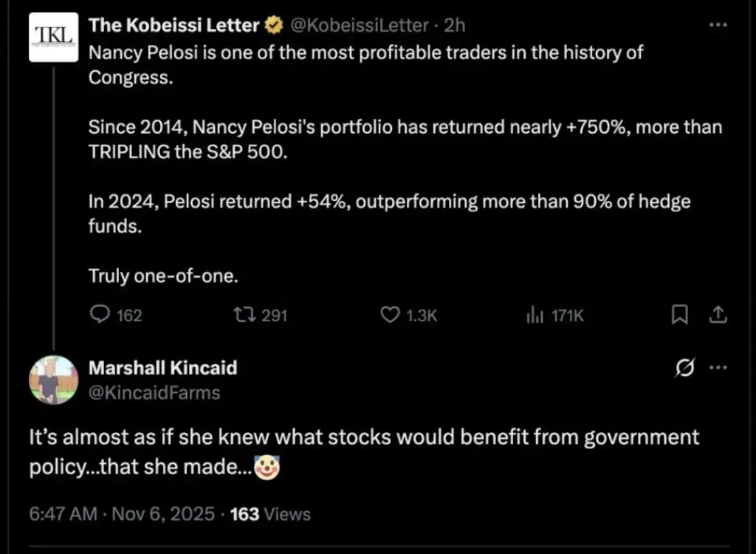Open the @KobeissiLetter handle link

tap(360, 26)
